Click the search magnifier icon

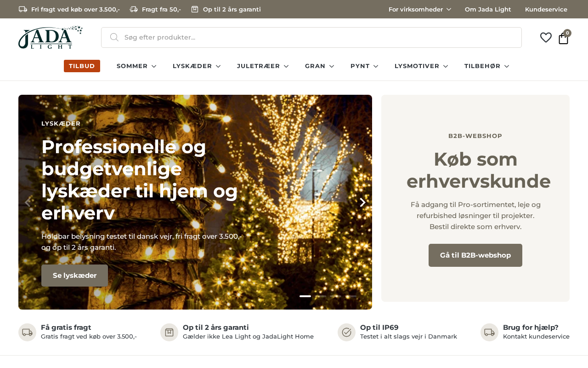[114, 37]
